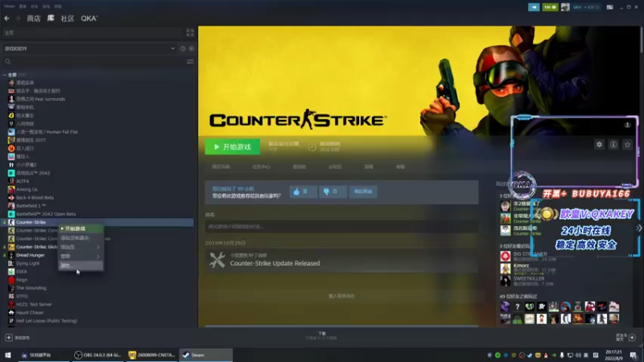Viewport: 644px width, 362px height.
Task: Open the 库 library tab
Action: tap(51, 18)
